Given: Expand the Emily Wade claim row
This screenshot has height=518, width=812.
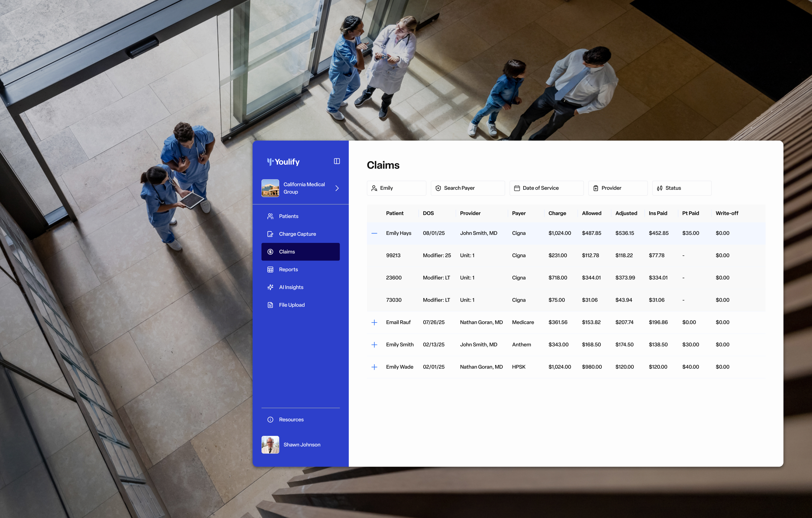Looking at the screenshot, I should pyautogui.click(x=374, y=367).
